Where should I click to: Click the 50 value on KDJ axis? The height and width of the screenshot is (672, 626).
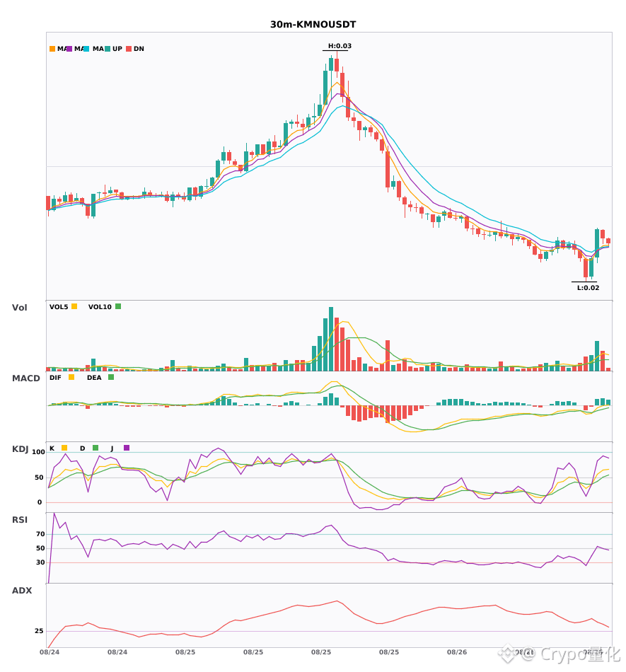pos(39,477)
